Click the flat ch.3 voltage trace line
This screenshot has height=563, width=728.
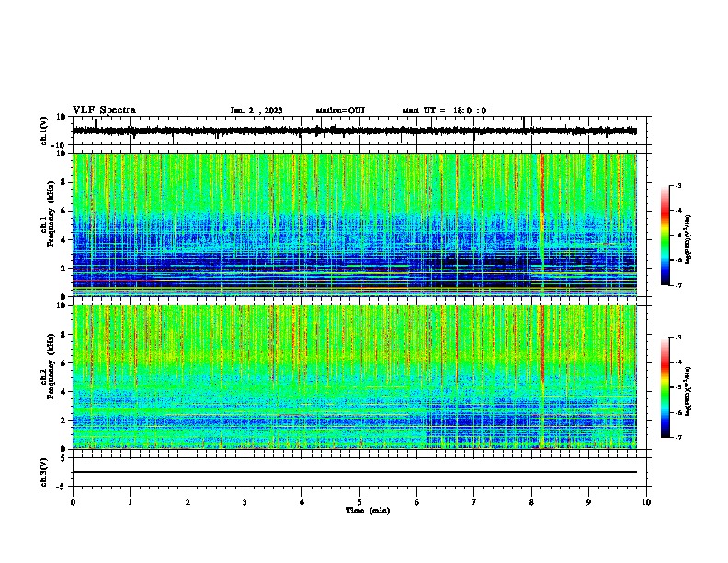(354, 472)
